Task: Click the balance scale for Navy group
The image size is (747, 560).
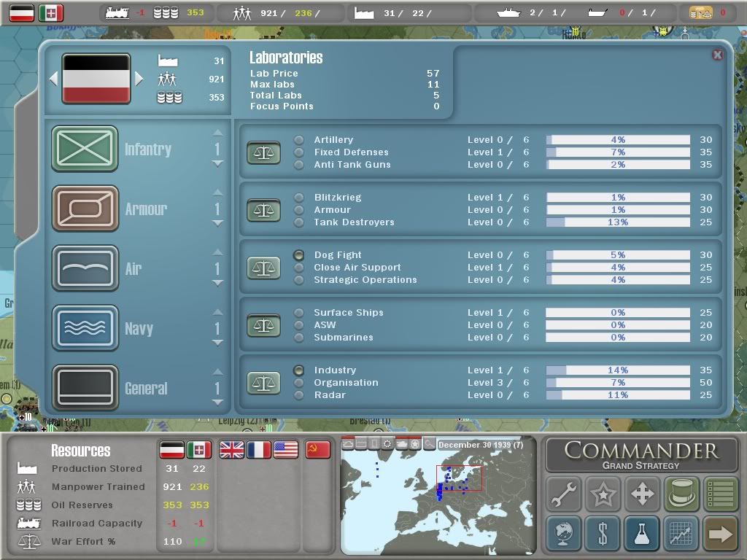Action: click(263, 325)
